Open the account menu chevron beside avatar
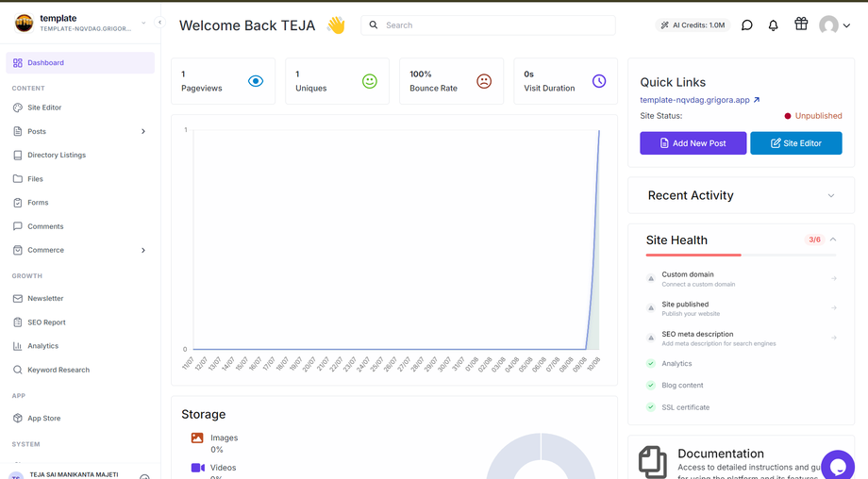 tap(846, 25)
